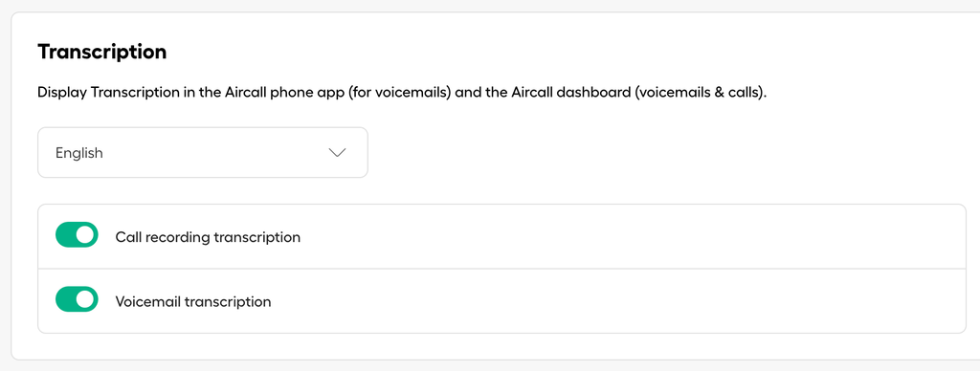Click empty space inside the language selector box

(212, 152)
